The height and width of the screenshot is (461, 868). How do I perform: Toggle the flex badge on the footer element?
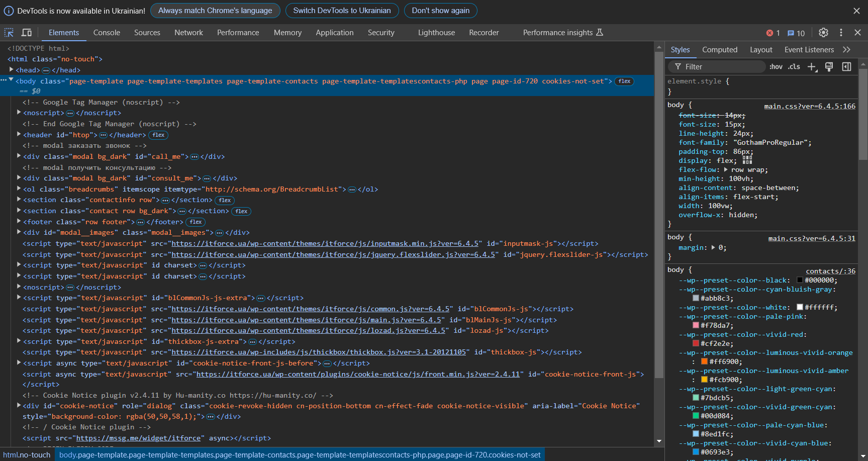pos(195,222)
